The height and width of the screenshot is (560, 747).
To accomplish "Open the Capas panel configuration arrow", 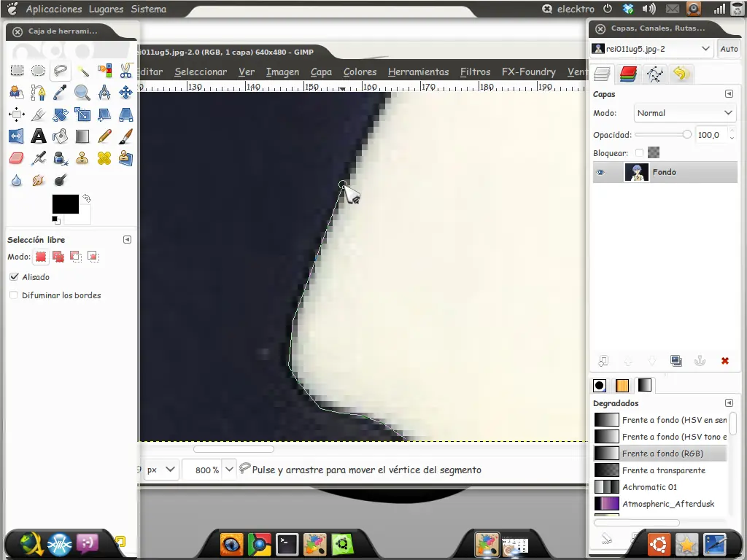I will pyautogui.click(x=729, y=94).
